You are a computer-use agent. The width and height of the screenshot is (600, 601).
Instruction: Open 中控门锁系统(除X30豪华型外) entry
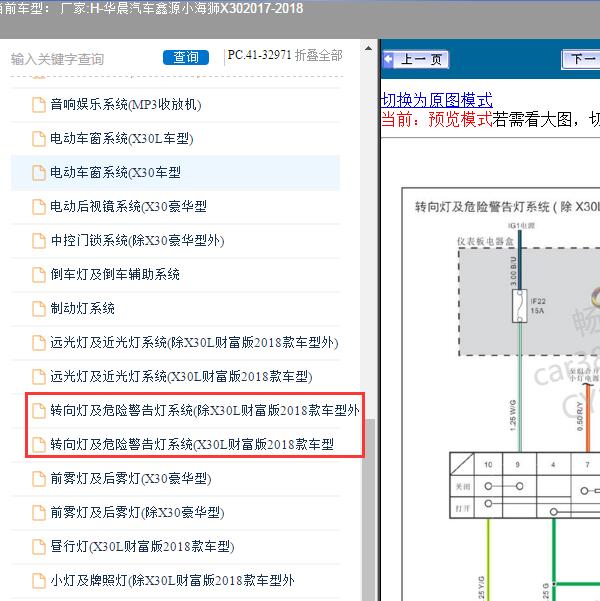coord(137,241)
